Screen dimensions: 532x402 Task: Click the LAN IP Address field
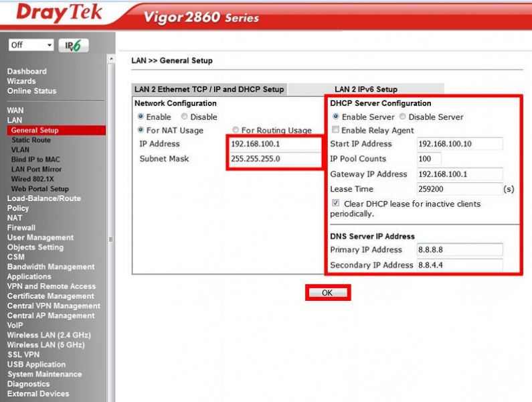[275, 144]
